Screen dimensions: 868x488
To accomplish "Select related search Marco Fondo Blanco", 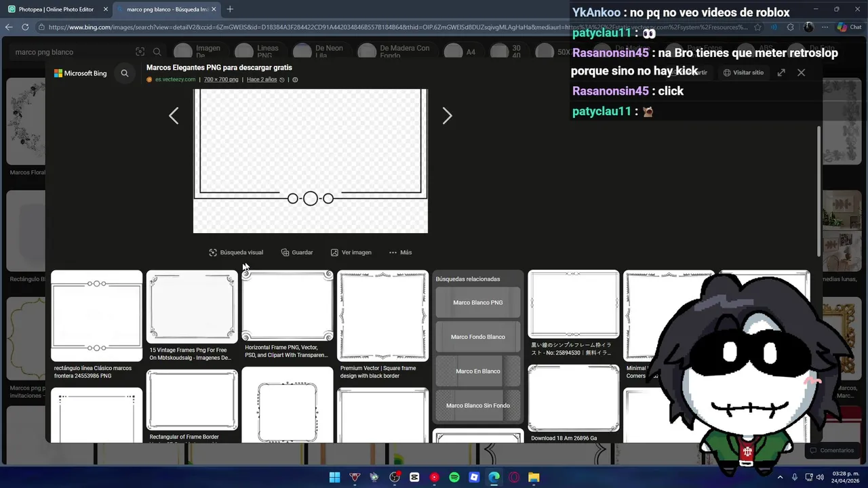I will click(478, 337).
